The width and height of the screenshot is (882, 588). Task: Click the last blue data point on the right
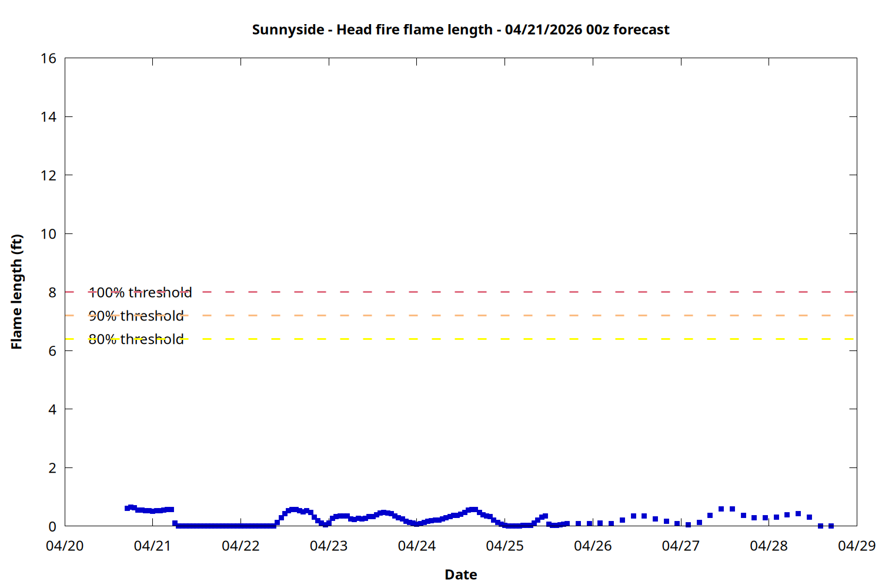coord(831,526)
